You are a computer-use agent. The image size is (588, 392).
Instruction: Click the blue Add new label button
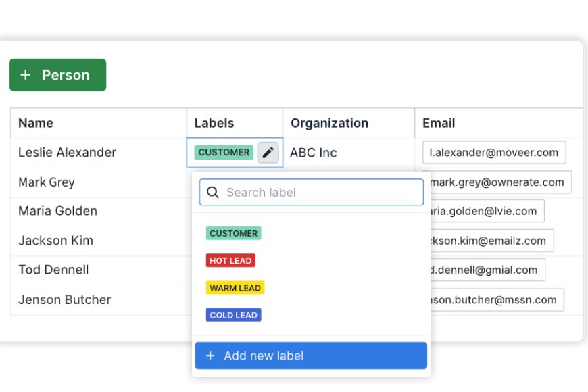point(310,356)
